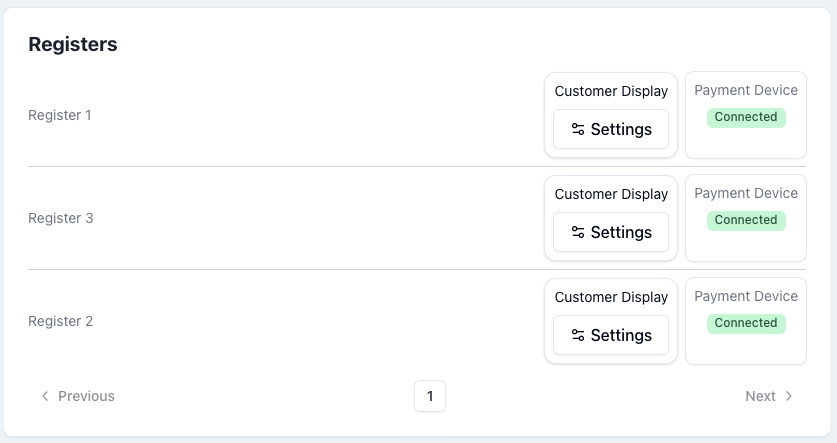Open Customer Display Settings for Register 2
The height and width of the screenshot is (443, 837).
click(611, 335)
